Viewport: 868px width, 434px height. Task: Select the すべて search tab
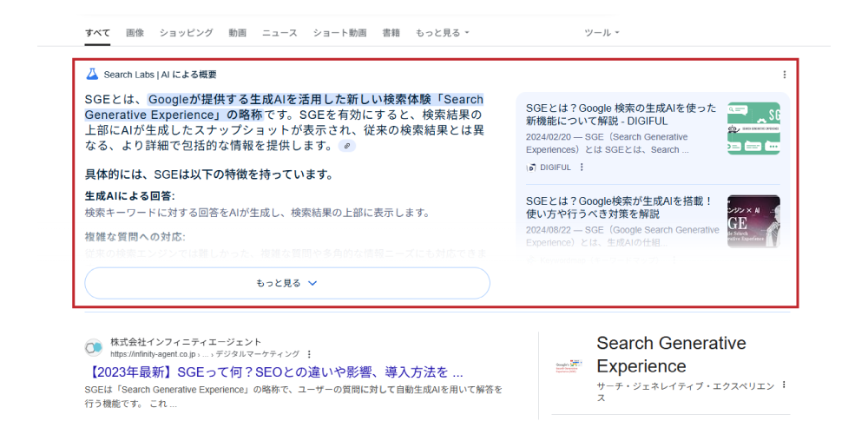click(97, 33)
